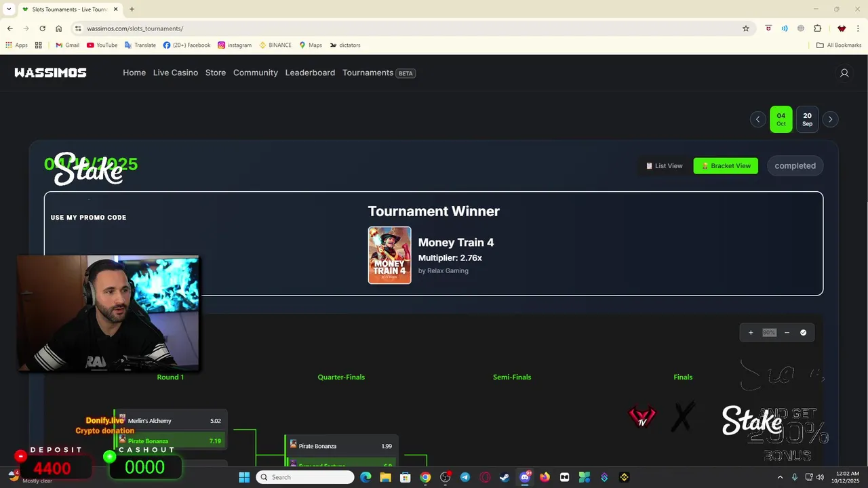Open the Chrome Extensions puzzle icon
868x488 pixels.
click(817, 28)
